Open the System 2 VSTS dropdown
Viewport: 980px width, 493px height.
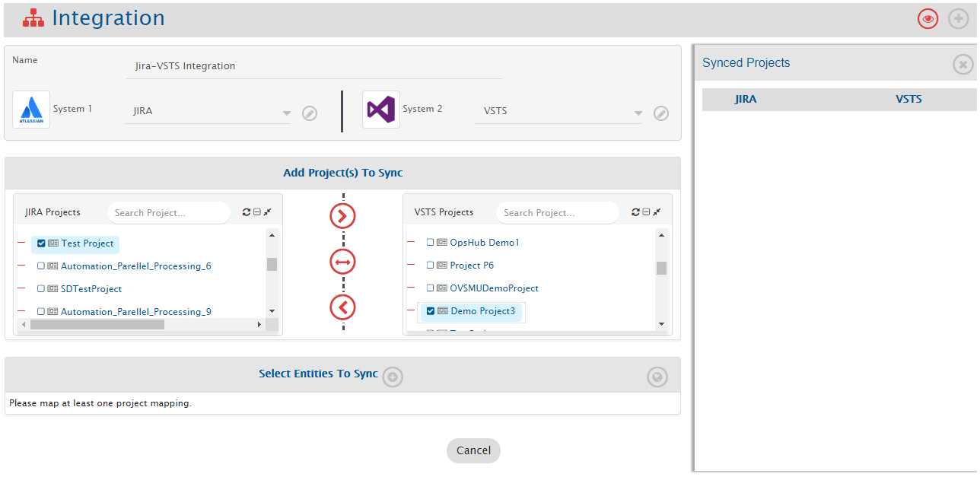(x=638, y=113)
